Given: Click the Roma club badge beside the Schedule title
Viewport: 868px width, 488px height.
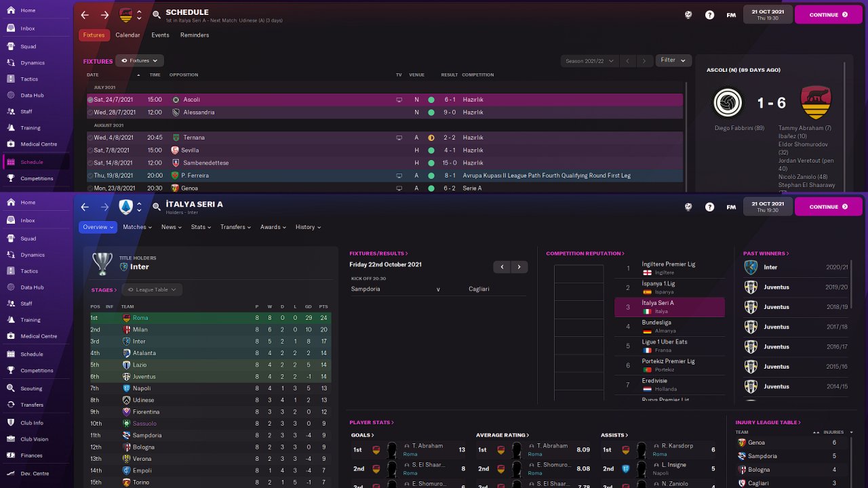Looking at the screenshot, I should click(126, 15).
